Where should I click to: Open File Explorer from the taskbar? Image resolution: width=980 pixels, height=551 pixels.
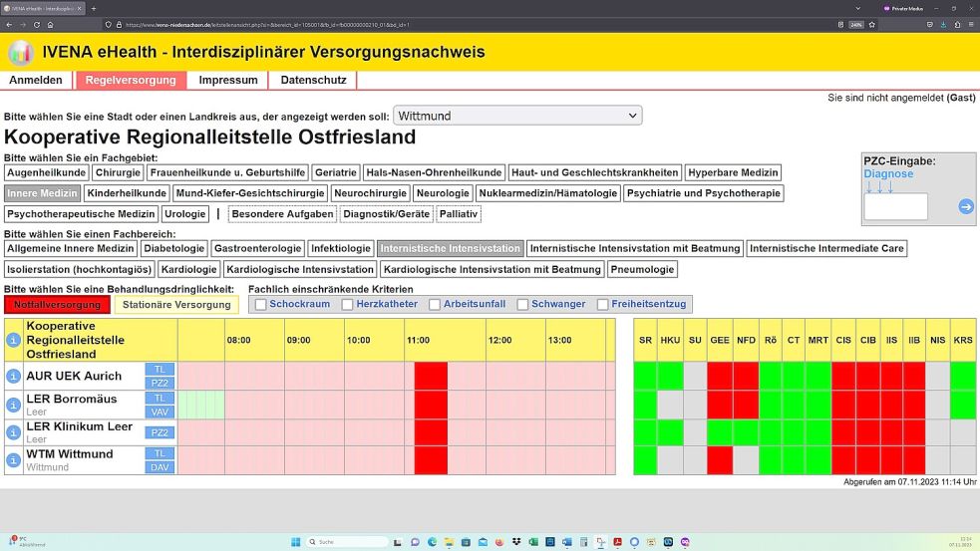449,542
